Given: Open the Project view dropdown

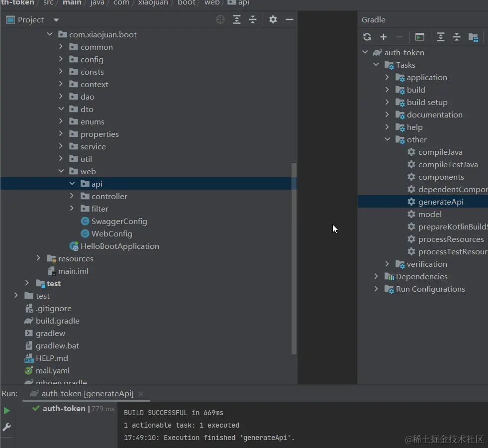Looking at the screenshot, I should (56, 20).
